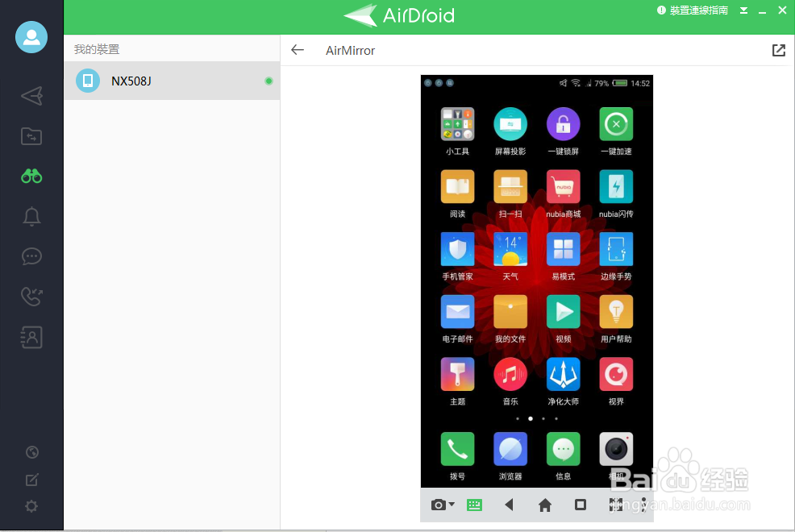
Task: Click the phone clock 14:52
Action: coord(640,83)
